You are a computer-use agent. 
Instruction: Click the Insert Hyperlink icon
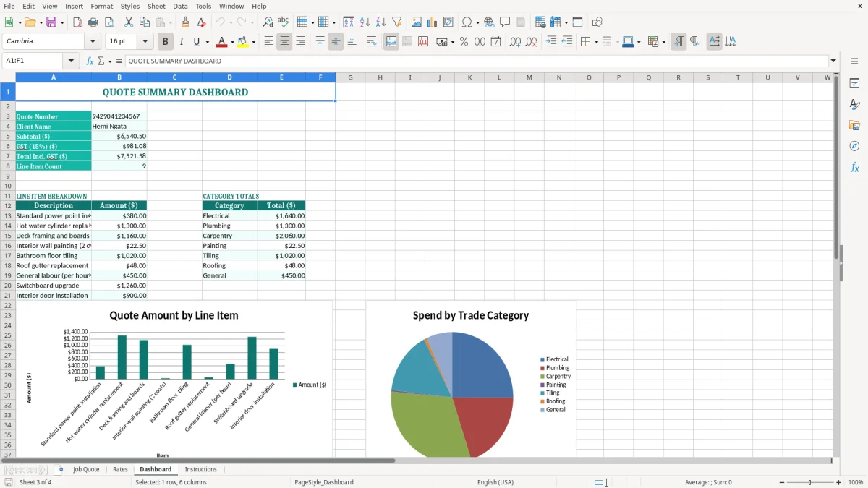click(489, 22)
